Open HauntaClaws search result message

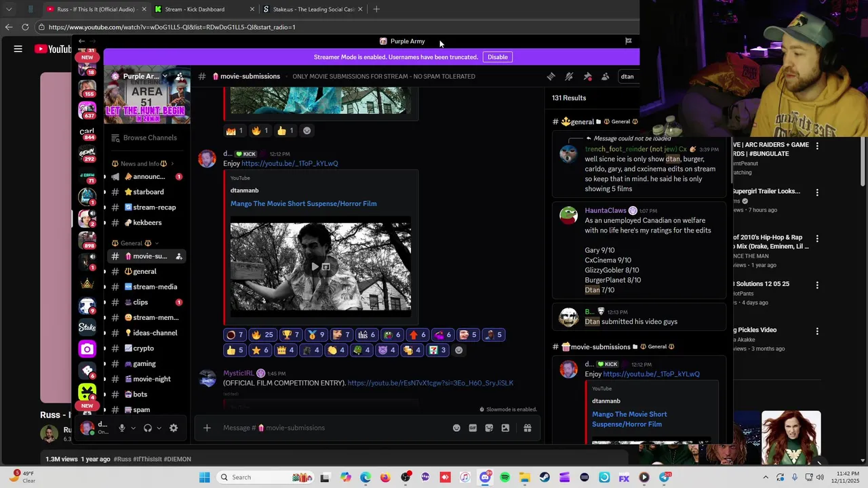(x=639, y=250)
